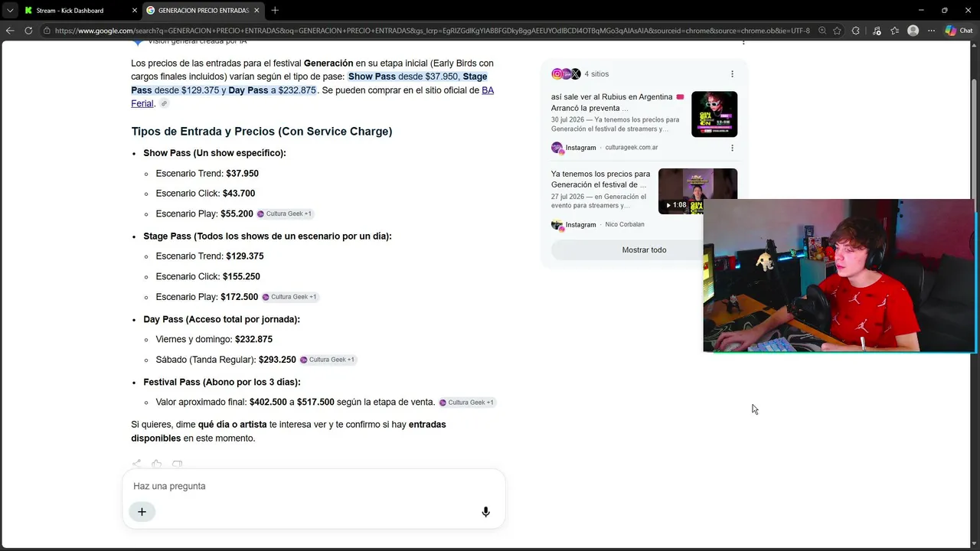The width and height of the screenshot is (980, 551).
Task: Click the 'Escenario Trend: $37.950' line
Action: coord(207,174)
